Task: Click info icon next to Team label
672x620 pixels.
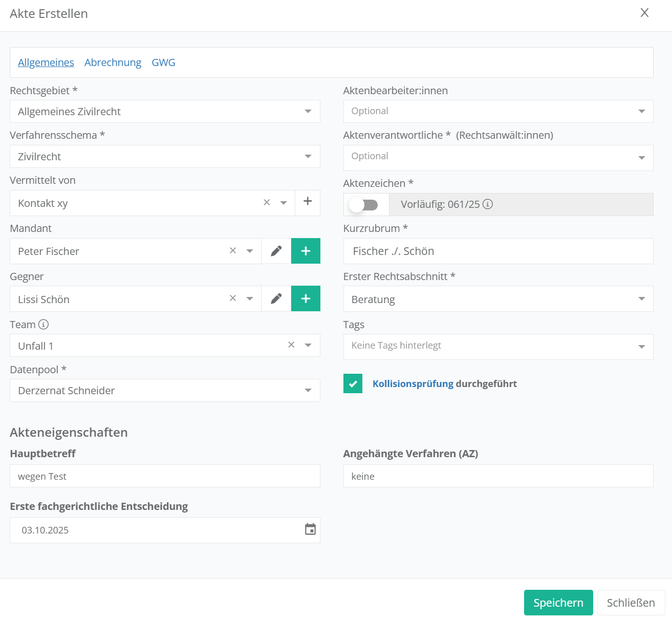Action: (x=44, y=324)
